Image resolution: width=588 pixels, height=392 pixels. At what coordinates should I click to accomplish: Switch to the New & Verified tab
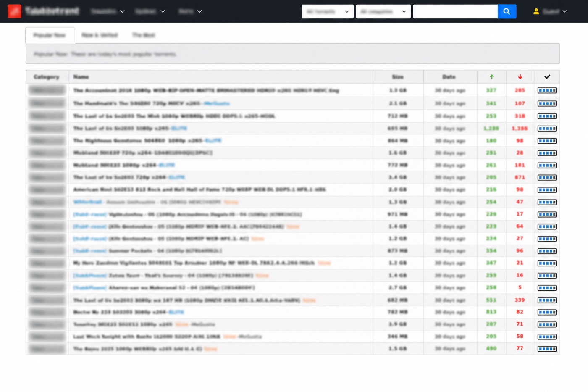point(100,35)
